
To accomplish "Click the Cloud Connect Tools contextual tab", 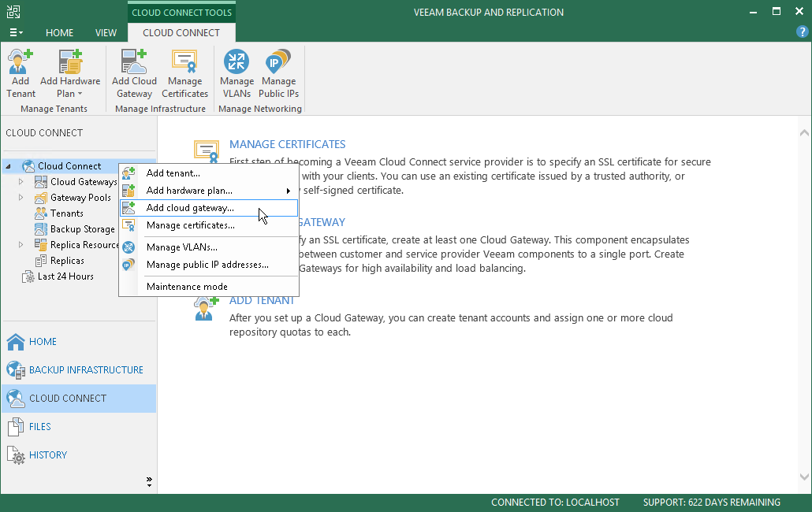I will coord(182,13).
